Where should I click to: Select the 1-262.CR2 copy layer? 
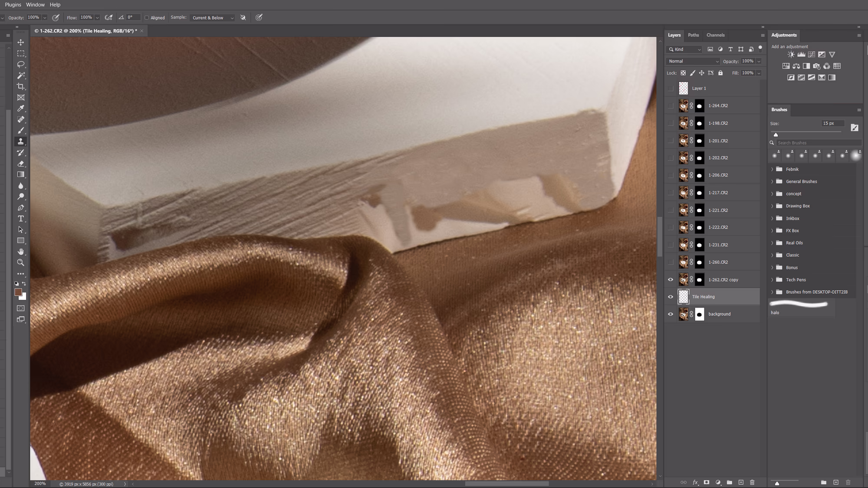(723, 280)
